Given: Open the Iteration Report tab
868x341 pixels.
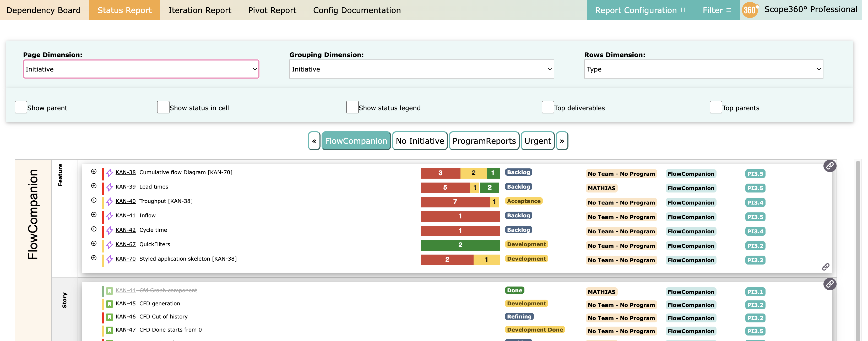Looking at the screenshot, I should pyautogui.click(x=200, y=10).
